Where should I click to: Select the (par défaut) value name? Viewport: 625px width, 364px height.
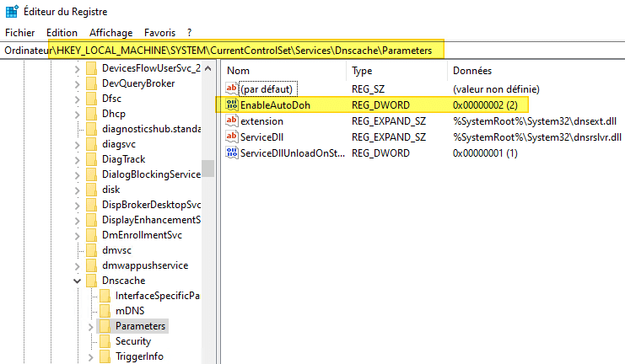(x=267, y=88)
